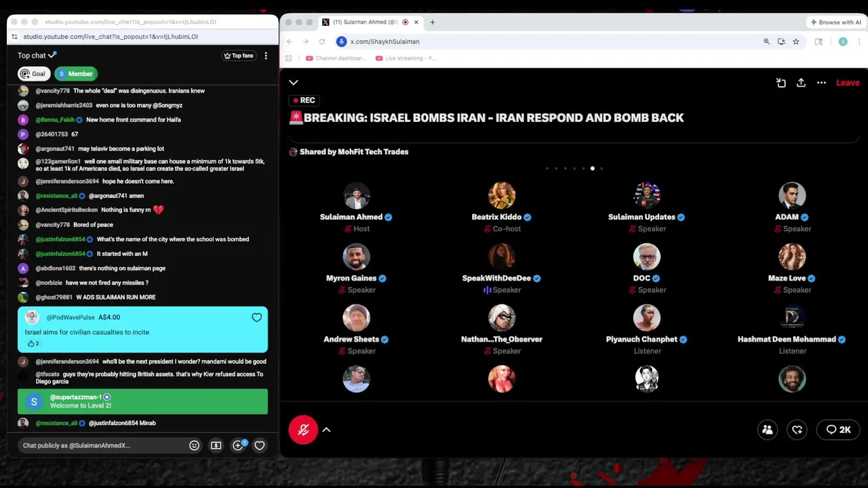This screenshot has width=868, height=488.
Task: Open the heart reactions icon in the Space
Action: (x=797, y=430)
